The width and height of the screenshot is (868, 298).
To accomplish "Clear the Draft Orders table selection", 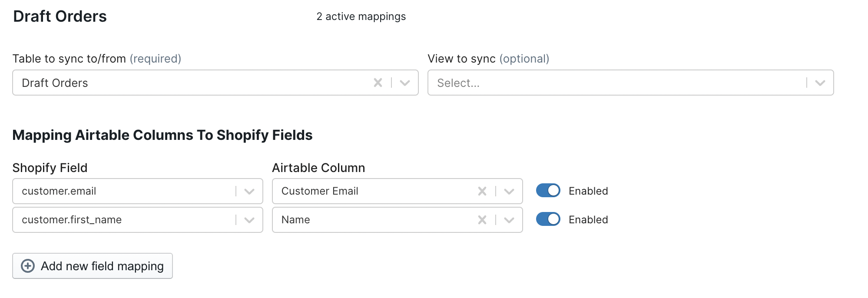I will click(x=378, y=83).
